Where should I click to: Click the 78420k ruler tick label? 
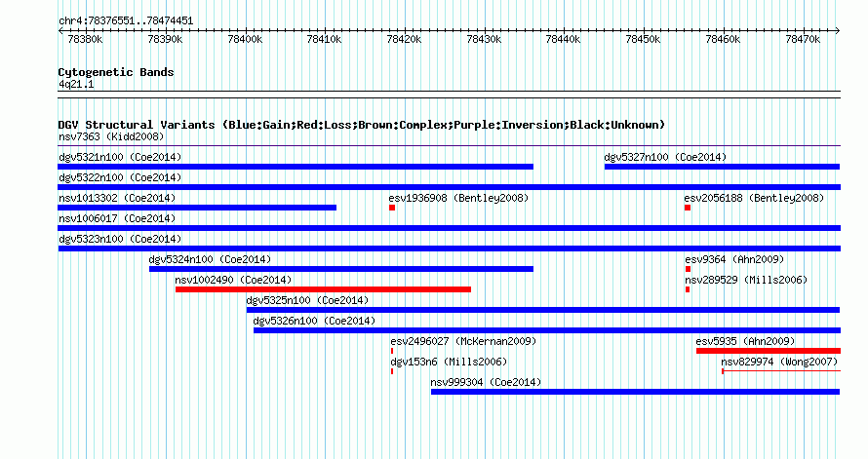click(x=404, y=39)
